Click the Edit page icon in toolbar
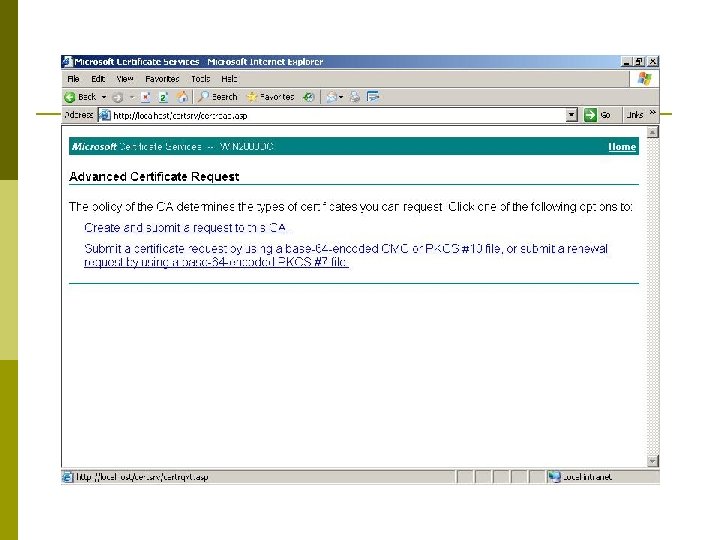The image size is (720, 540). pyautogui.click(x=373, y=97)
